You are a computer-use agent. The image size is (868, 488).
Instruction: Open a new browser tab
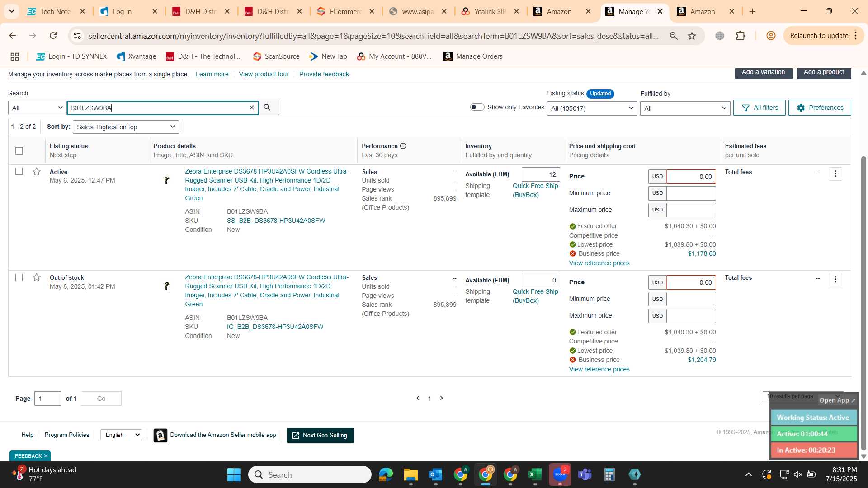(x=752, y=11)
